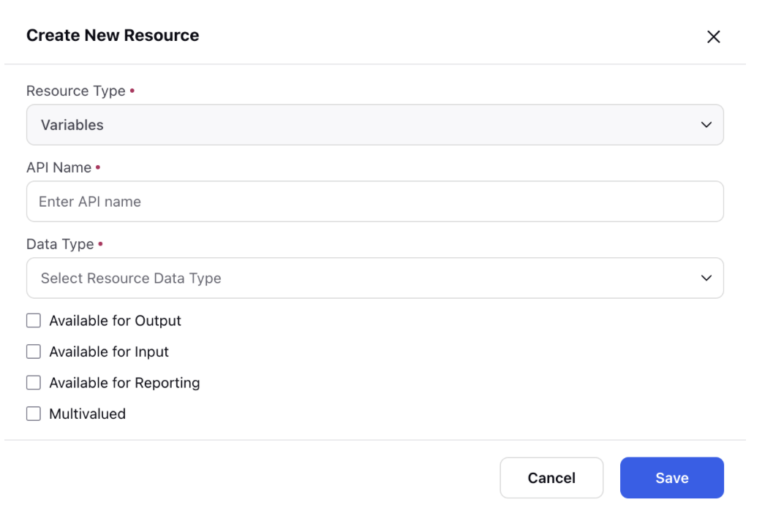Toggle the Multivalued checkbox

click(x=34, y=414)
